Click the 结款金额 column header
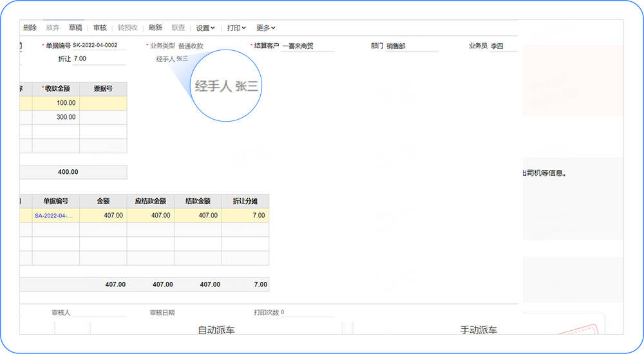Image resolution: width=644 pixels, height=354 pixels. 198,201
